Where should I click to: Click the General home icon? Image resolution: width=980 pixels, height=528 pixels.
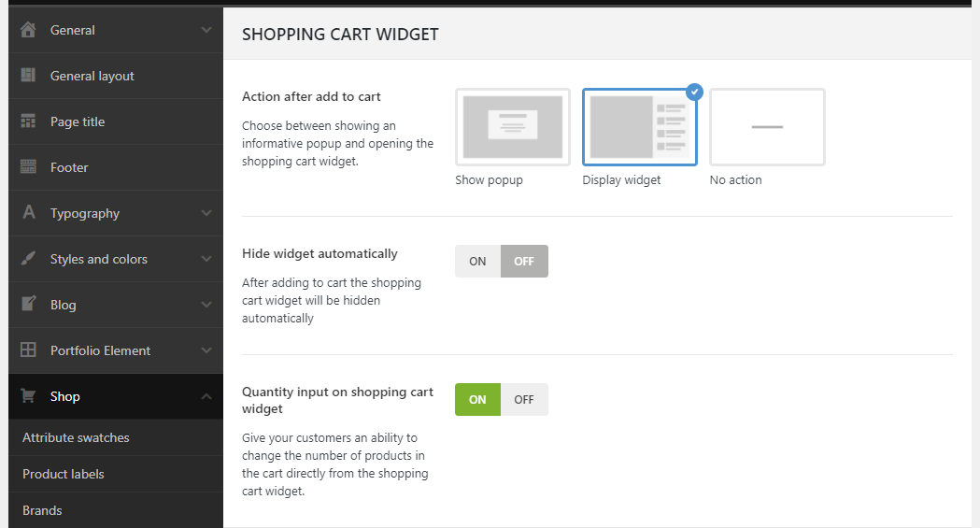click(x=28, y=30)
